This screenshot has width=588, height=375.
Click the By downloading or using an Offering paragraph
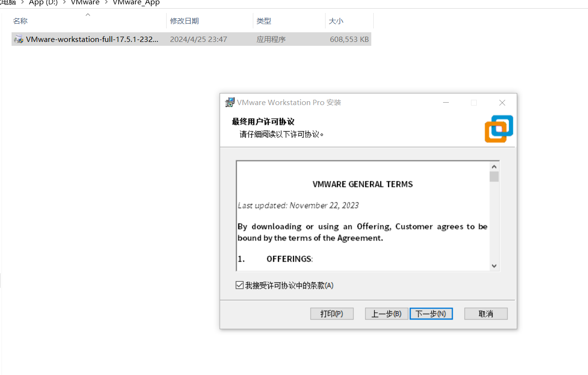[x=363, y=232]
